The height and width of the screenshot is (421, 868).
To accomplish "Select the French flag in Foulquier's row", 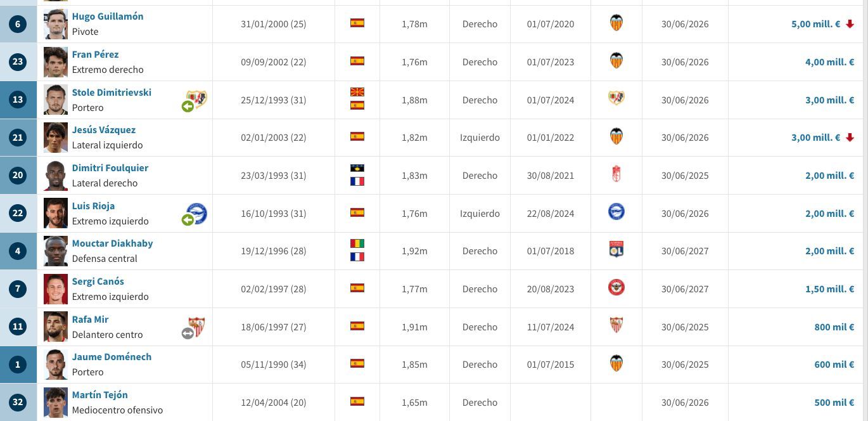I will click(357, 181).
